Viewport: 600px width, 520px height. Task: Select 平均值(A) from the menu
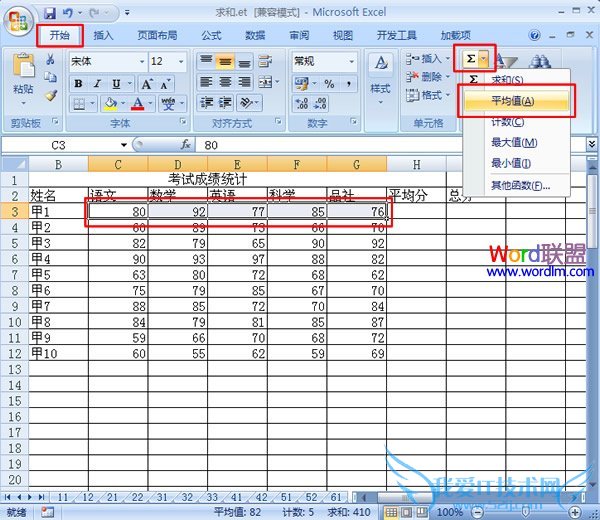tap(516, 101)
